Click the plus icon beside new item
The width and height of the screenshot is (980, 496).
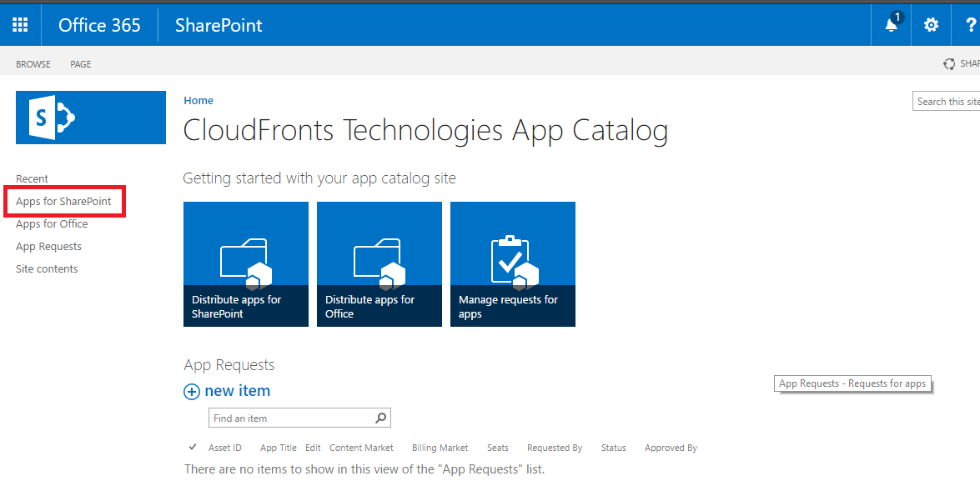tap(191, 392)
